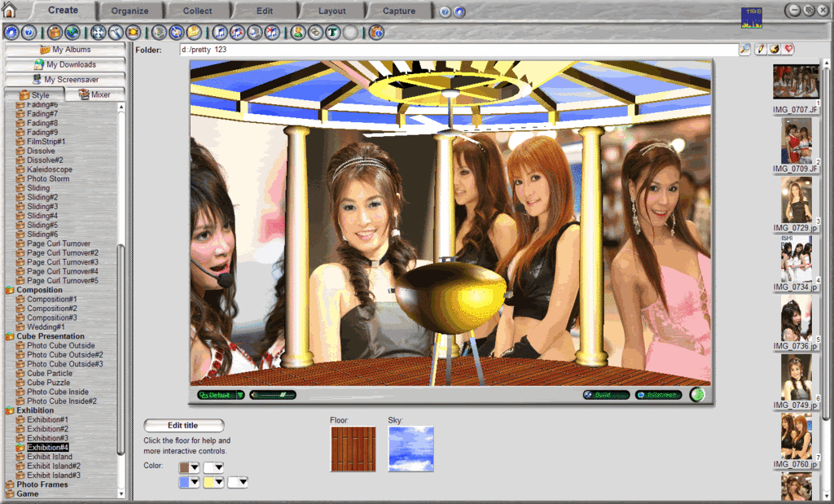This screenshot has width=834, height=504.
Task: Click the Edit title button
Action: (x=183, y=425)
